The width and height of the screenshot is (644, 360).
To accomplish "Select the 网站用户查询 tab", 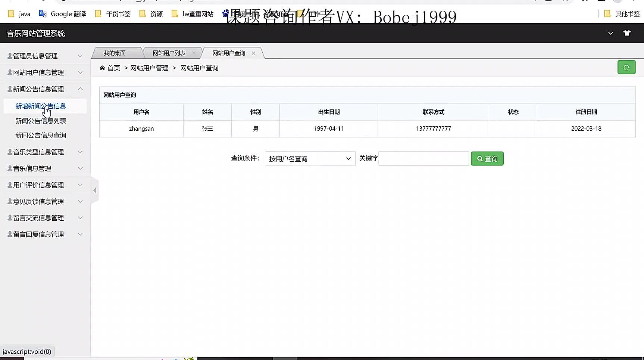I will [229, 53].
